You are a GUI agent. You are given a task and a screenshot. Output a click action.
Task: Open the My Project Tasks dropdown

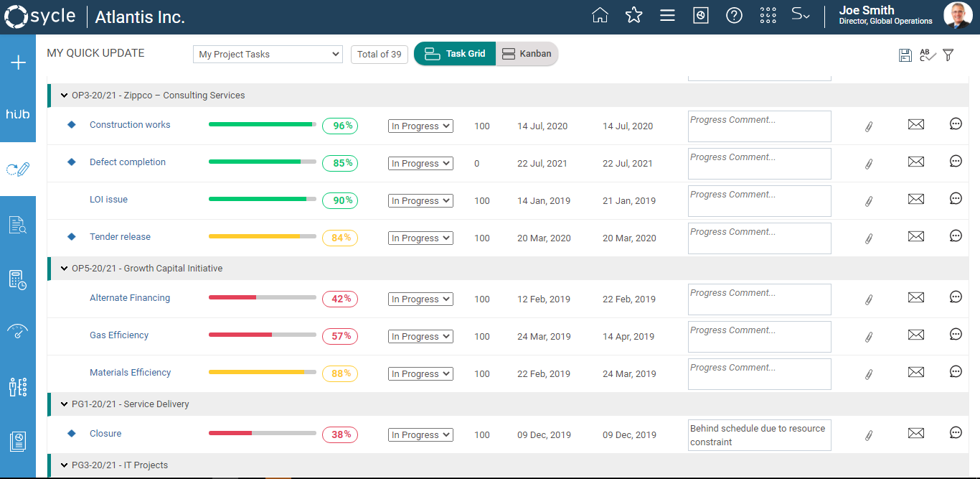[x=268, y=54]
